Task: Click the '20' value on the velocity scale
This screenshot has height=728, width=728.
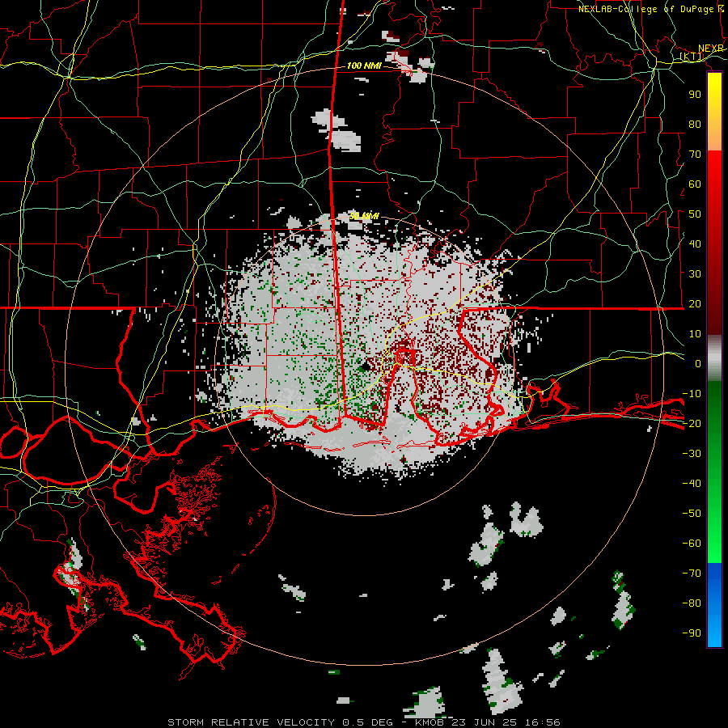Action: (695, 303)
